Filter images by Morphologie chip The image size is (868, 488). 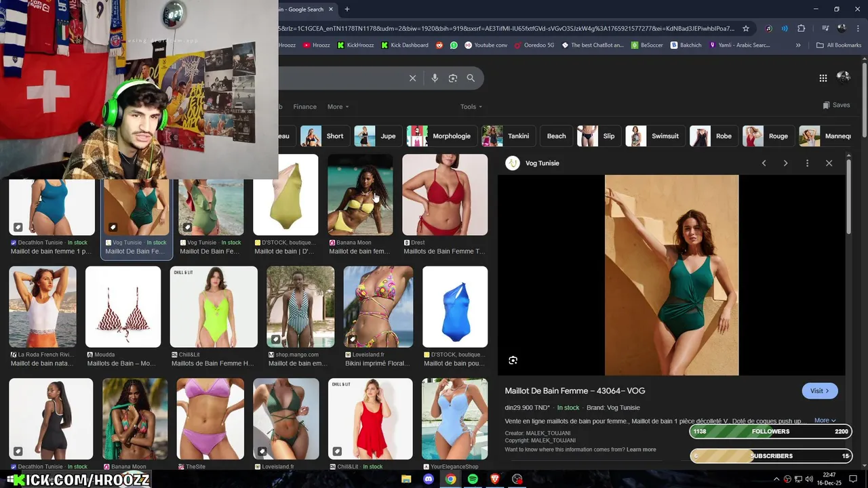pos(441,136)
